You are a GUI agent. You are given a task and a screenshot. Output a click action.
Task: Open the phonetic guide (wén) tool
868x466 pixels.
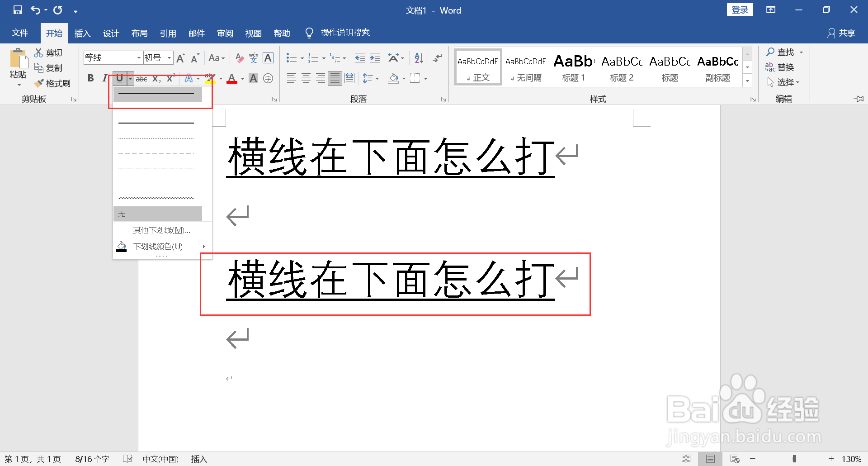tap(253, 57)
